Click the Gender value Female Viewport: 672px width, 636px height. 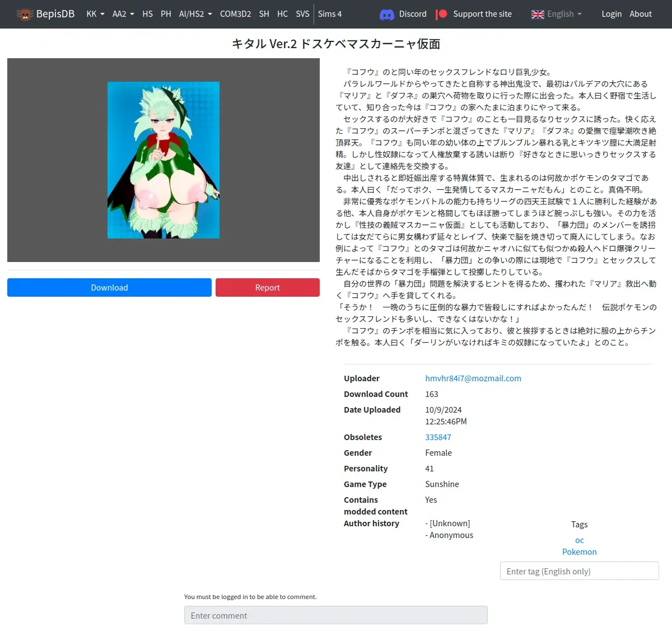point(438,453)
